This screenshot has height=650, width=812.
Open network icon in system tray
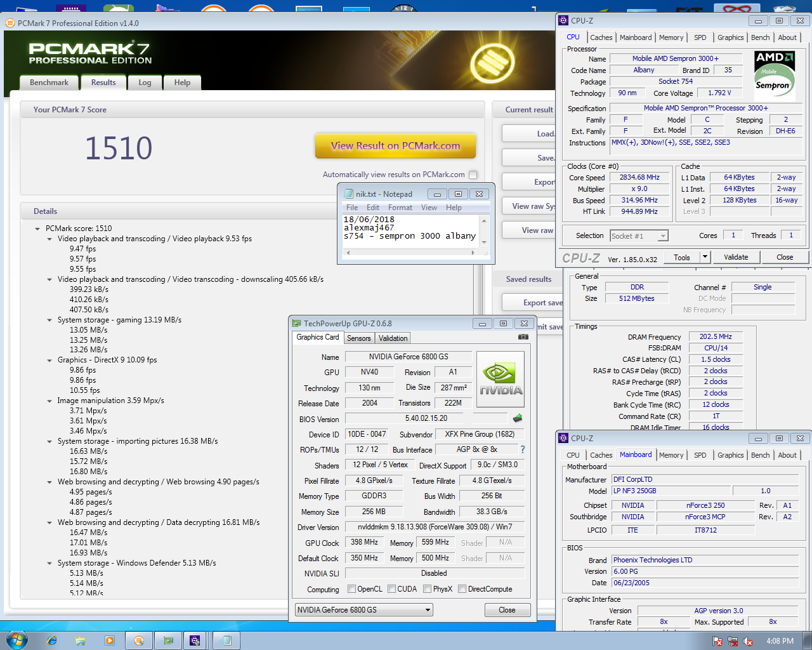[x=733, y=641]
